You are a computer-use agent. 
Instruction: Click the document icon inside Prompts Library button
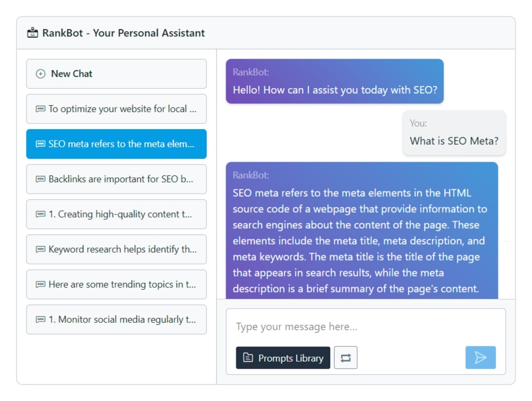tap(248, 358)
